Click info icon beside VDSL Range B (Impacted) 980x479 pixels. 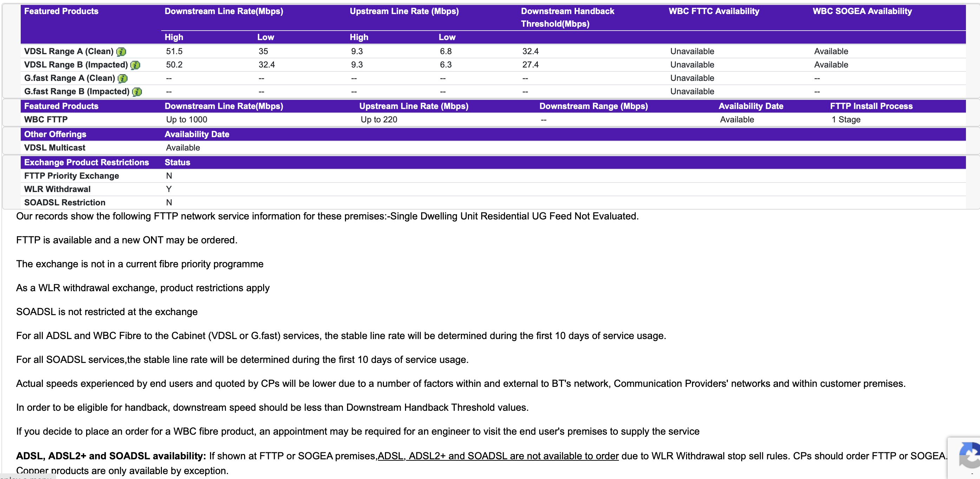tap(135, 65)
